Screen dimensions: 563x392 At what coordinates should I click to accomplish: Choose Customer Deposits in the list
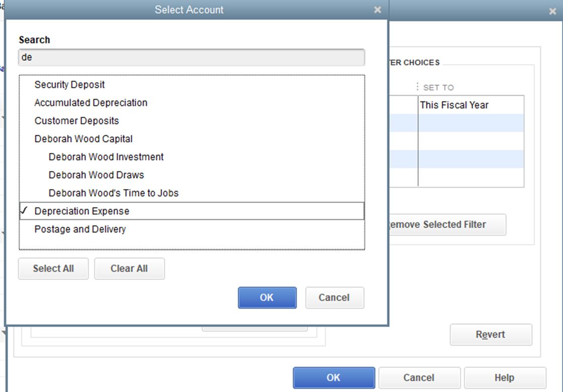pyautogui.click(x=77, y=121)
